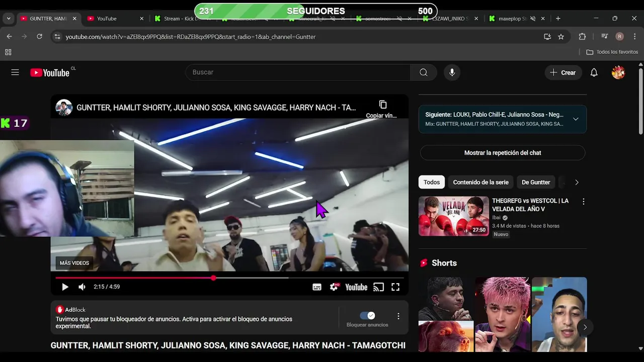Toggle subtitles on the video player

(x=317, y=287)
